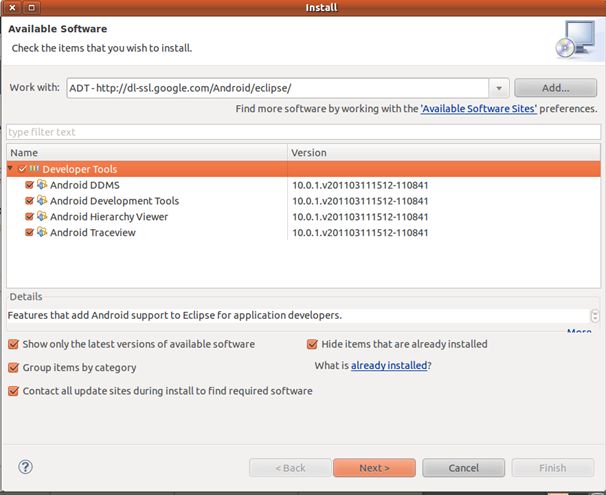Click the partially hidden More link in Details
Screen dimensions: 606x495
(579, 331)
